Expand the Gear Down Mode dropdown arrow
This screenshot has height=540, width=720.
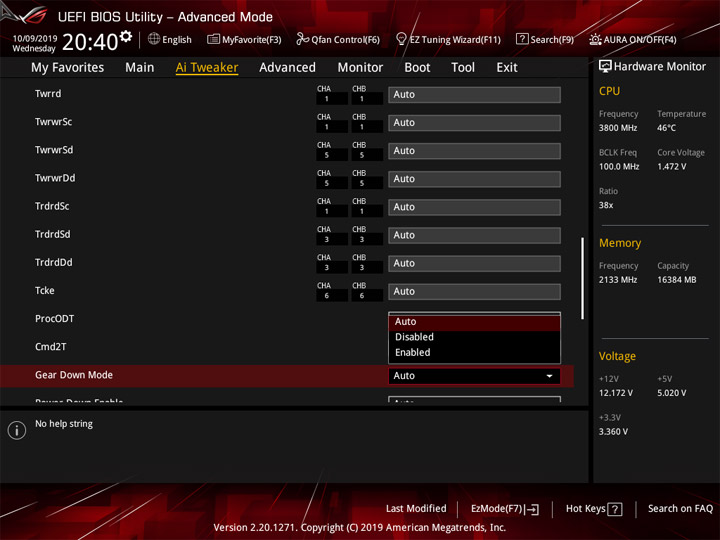[549, 376]
